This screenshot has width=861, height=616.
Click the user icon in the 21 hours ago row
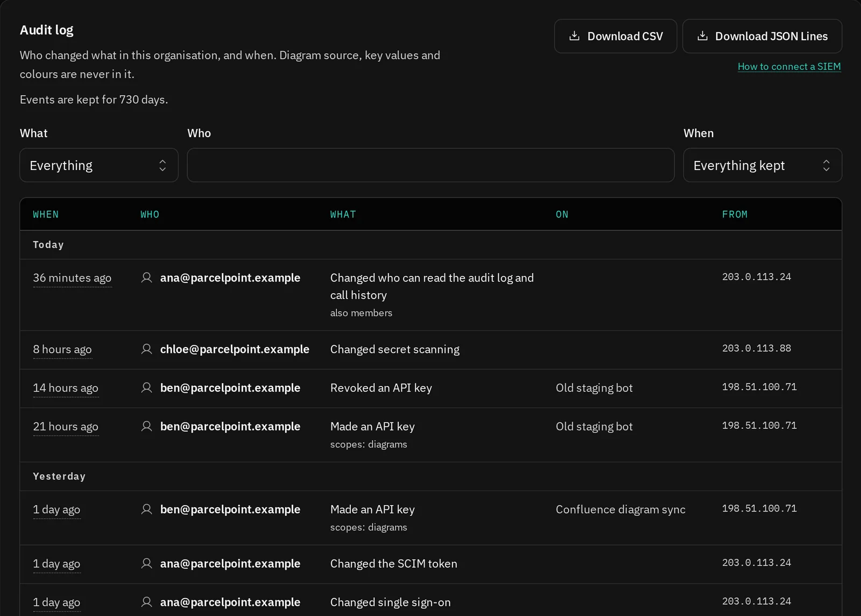tap(146, 427)
